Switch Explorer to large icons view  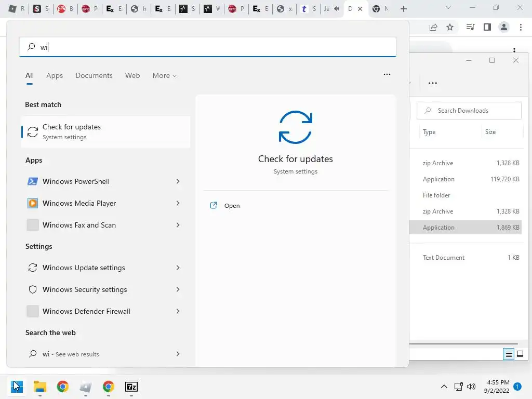[520, 354]
